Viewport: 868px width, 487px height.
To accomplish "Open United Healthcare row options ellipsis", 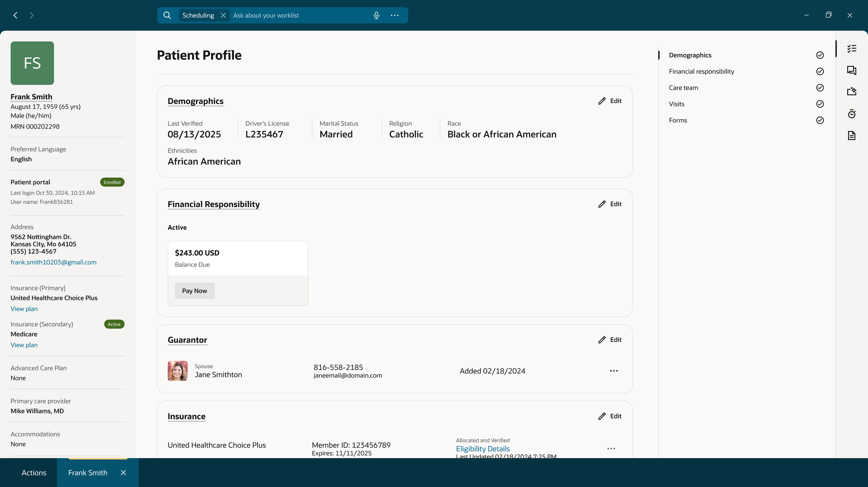I will click(x=611, y=449).
